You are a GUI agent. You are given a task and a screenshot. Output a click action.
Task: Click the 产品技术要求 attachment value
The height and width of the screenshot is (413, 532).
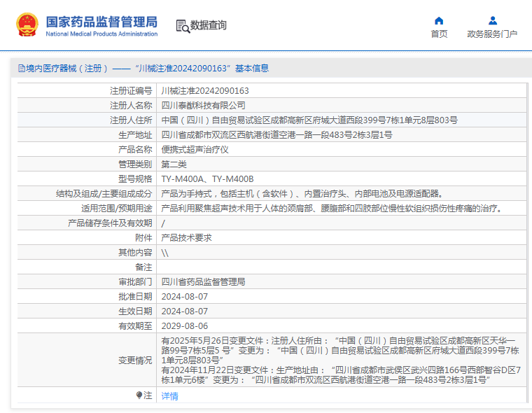coord(186,238)
